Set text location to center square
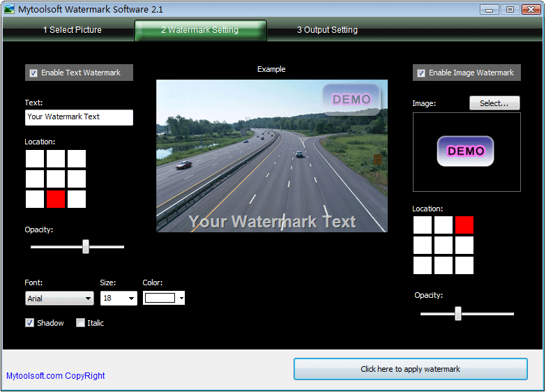Image resolution: width=546 pixels, height=392 pixels. tap(56, 179)
